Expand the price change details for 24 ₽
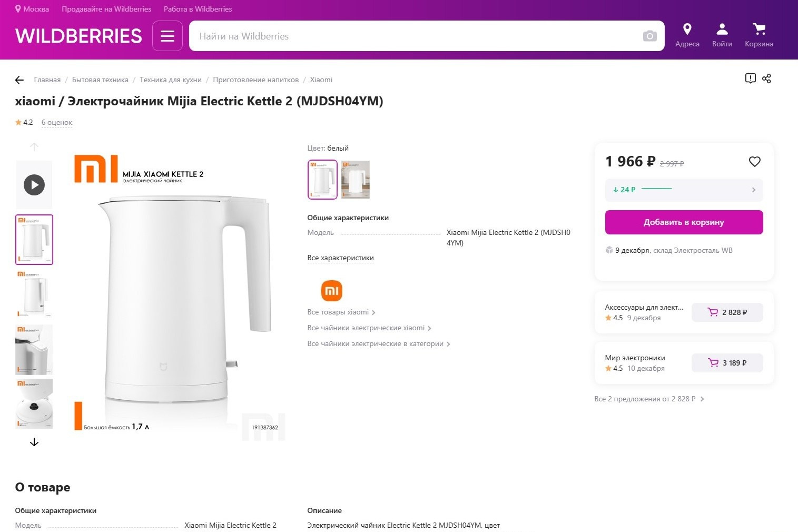The image size is (798, 532). (683, 190)
